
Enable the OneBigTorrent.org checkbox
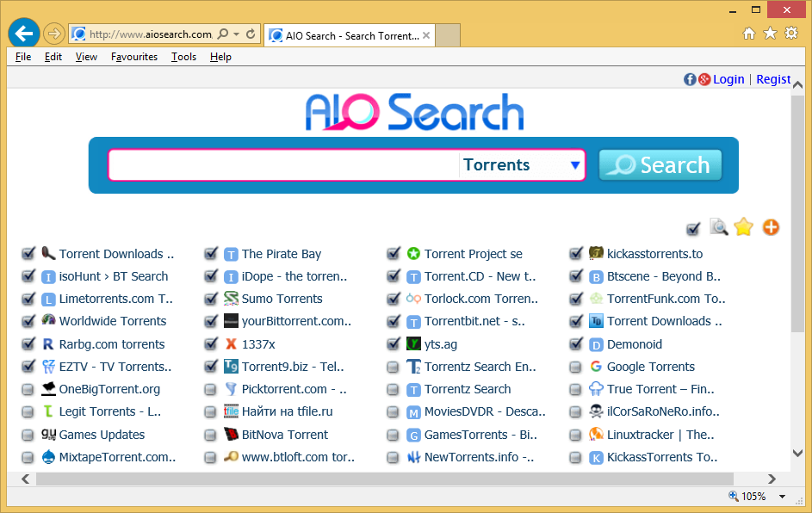click(x=28, y=389)
